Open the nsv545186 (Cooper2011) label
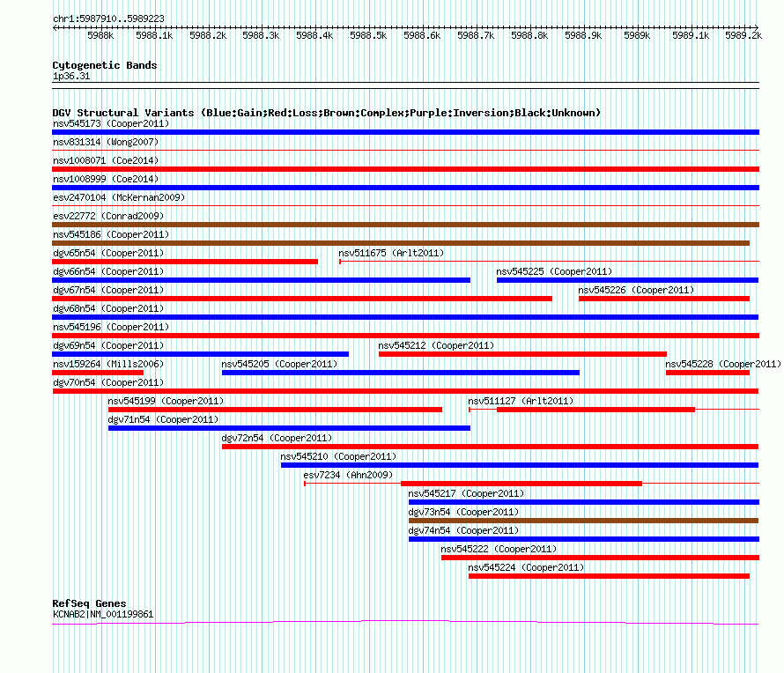 [x=111, y=234]
